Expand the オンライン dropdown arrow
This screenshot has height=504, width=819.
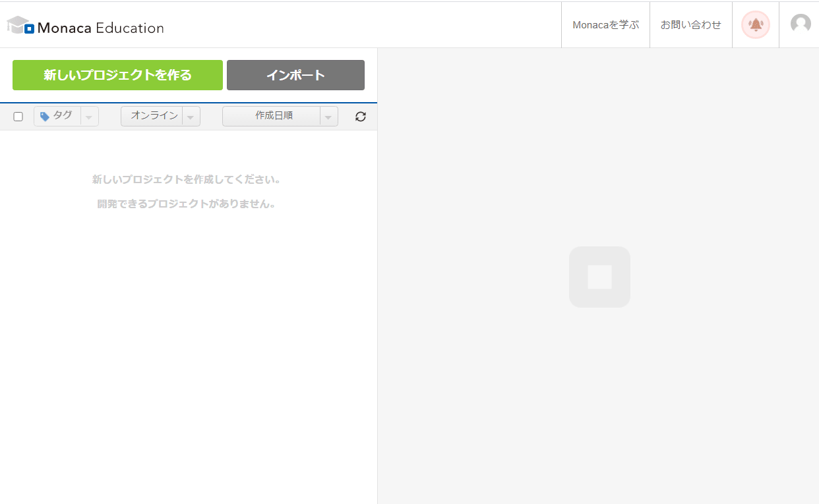pos(191,117)
